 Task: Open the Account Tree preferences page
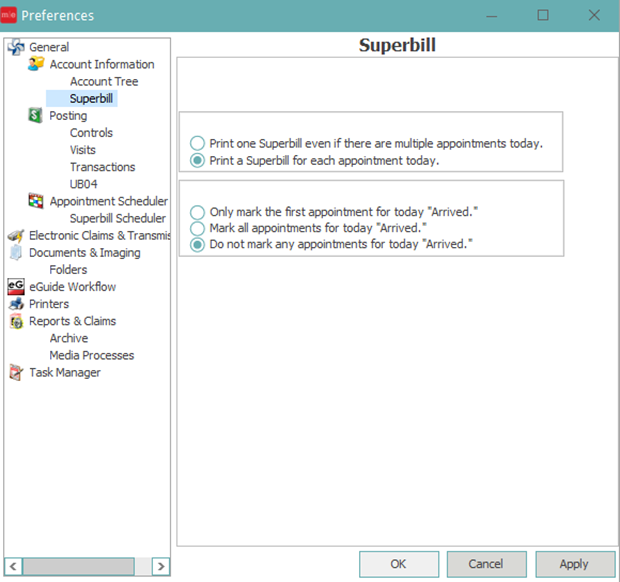pos(104,82)
